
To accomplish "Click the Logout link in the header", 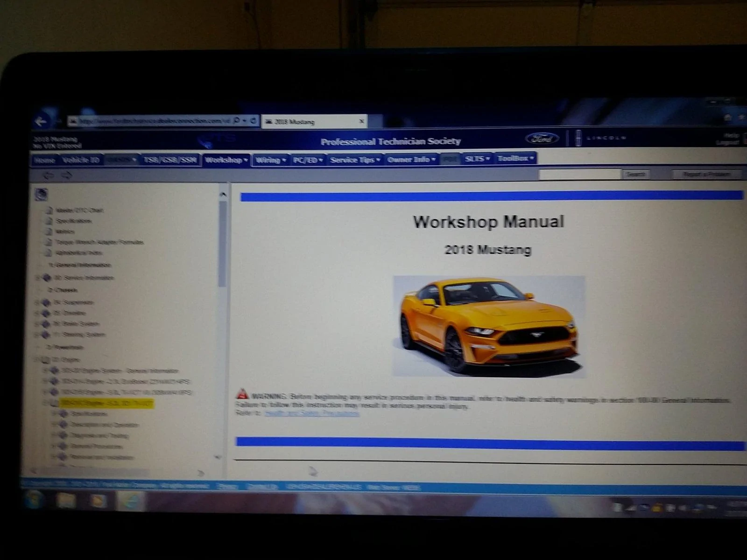I will (727, 142).
